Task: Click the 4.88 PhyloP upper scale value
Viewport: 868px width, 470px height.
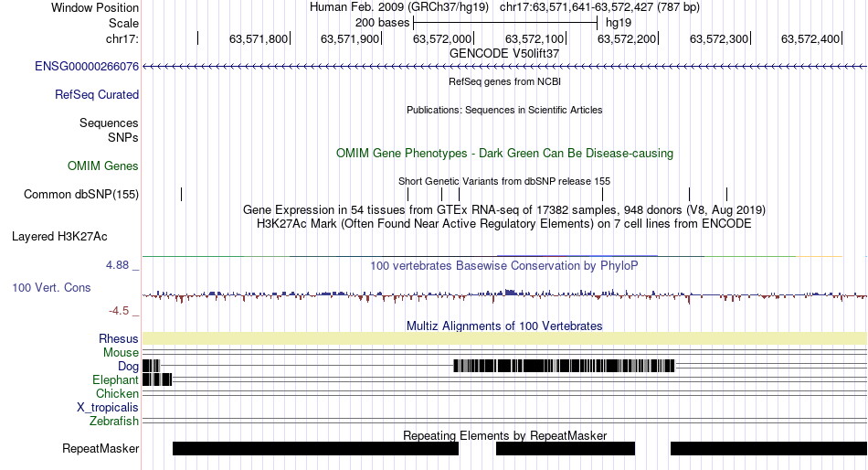Action: tap(117, 265)
